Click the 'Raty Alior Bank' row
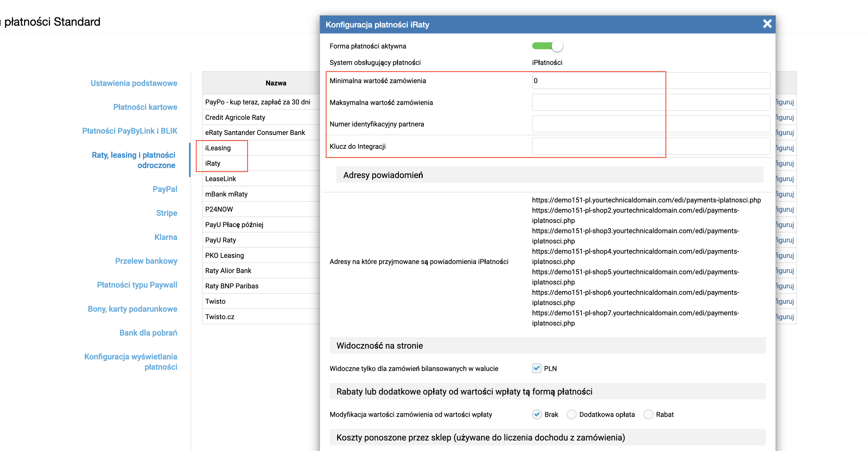 [x=261, y=271]
